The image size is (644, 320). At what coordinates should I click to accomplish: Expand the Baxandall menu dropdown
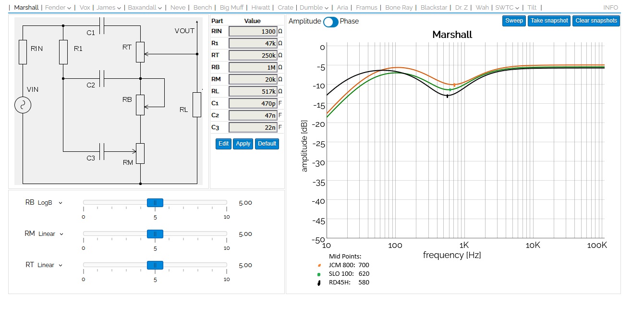(x=145, y=8)
